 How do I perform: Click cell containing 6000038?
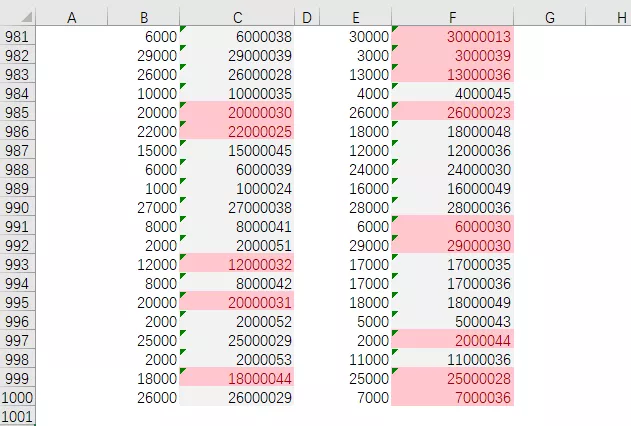pos(237,37)
